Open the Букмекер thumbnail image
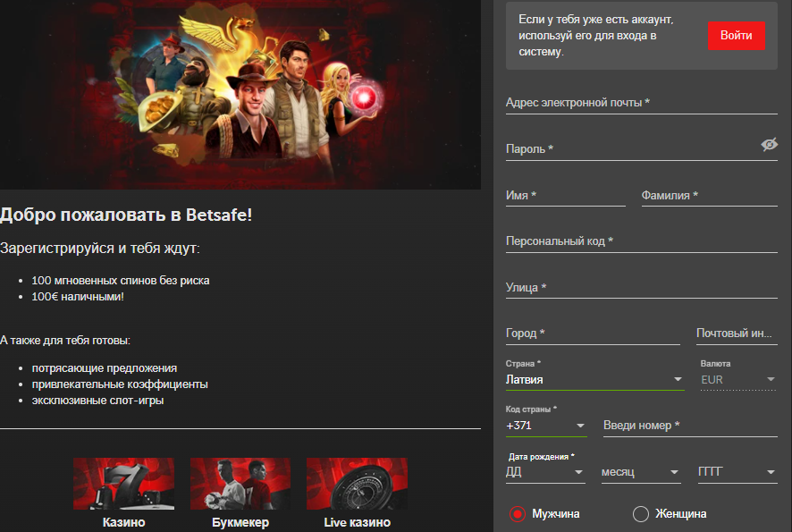 (240, 484)
